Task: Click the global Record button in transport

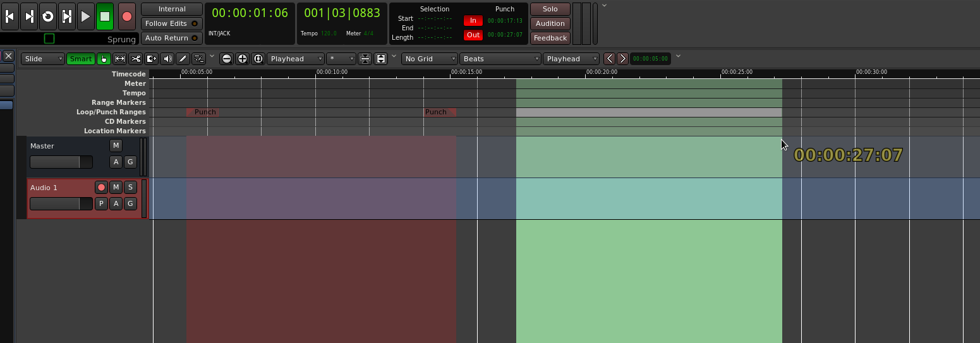Action: (127, 17)
